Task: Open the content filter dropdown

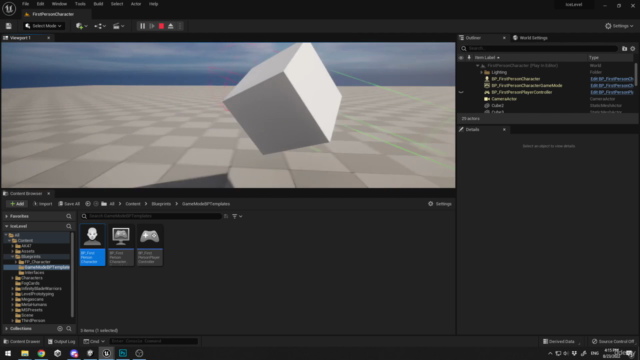Action: pyautogui.click(x=237, y=216)
